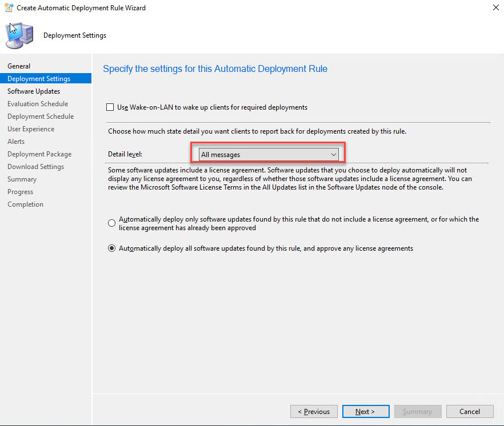504x426 pixels.
Task: Go to Alerts step
Action: coord(16,142)
